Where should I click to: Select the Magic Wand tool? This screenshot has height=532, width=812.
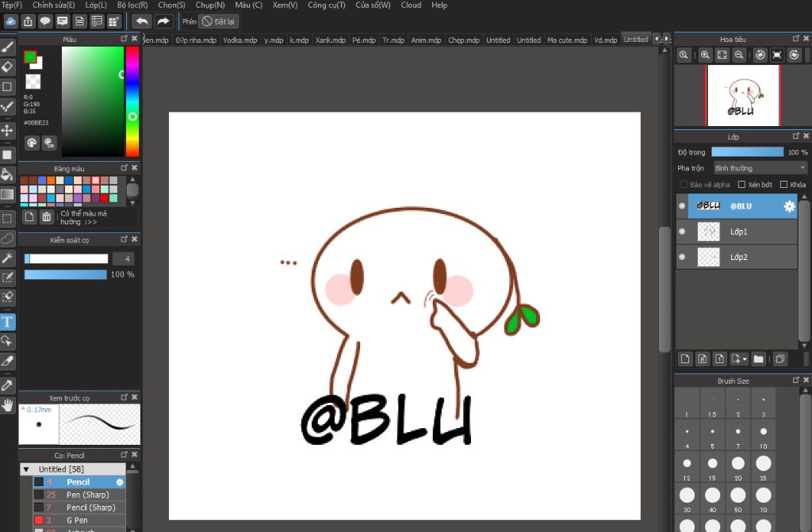(x=7, y=258)
